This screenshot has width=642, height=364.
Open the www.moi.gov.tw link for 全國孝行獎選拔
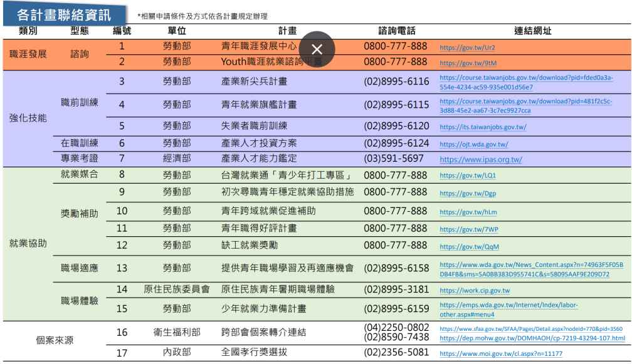click(x=501, y=354)
